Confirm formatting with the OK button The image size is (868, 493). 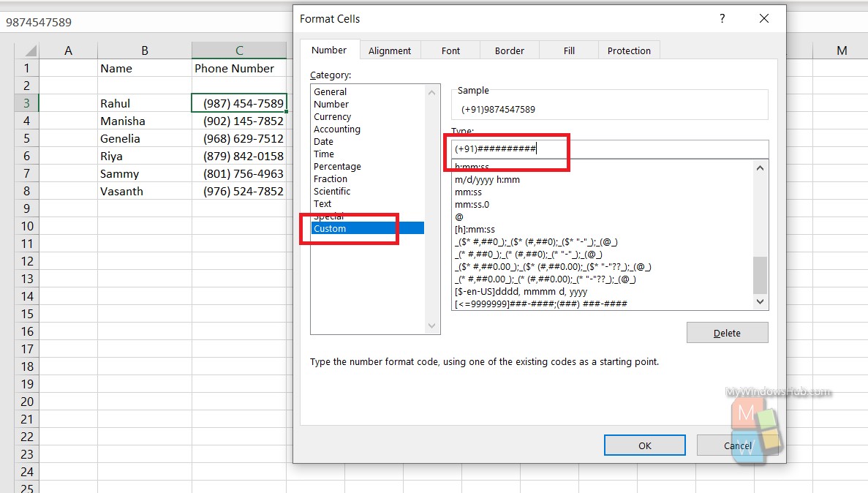coord(644,445)
